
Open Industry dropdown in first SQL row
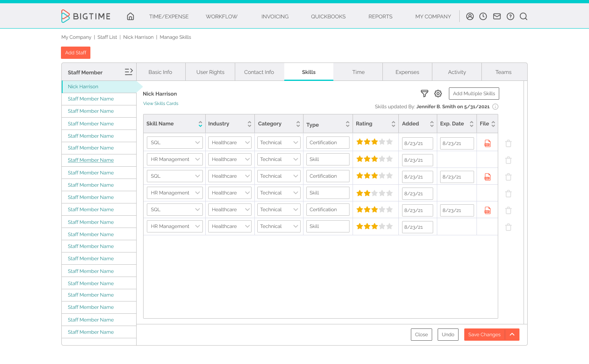pos(230,143)
